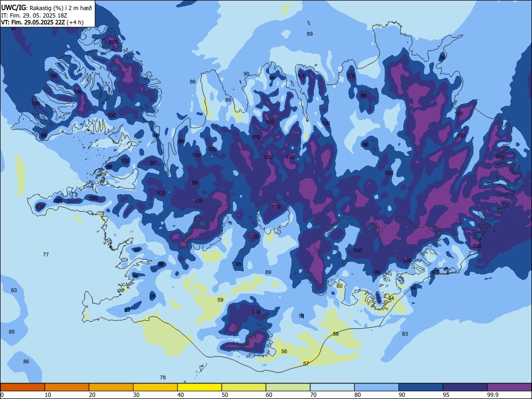Click the legend tick label 40

point(181,395)
